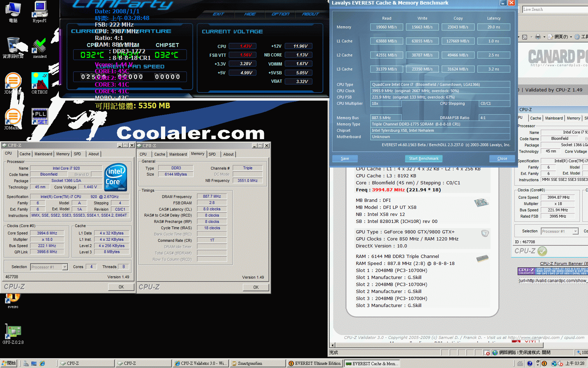Select Memory tab on validator webpage CPU-Z

[x=573, y=118]
